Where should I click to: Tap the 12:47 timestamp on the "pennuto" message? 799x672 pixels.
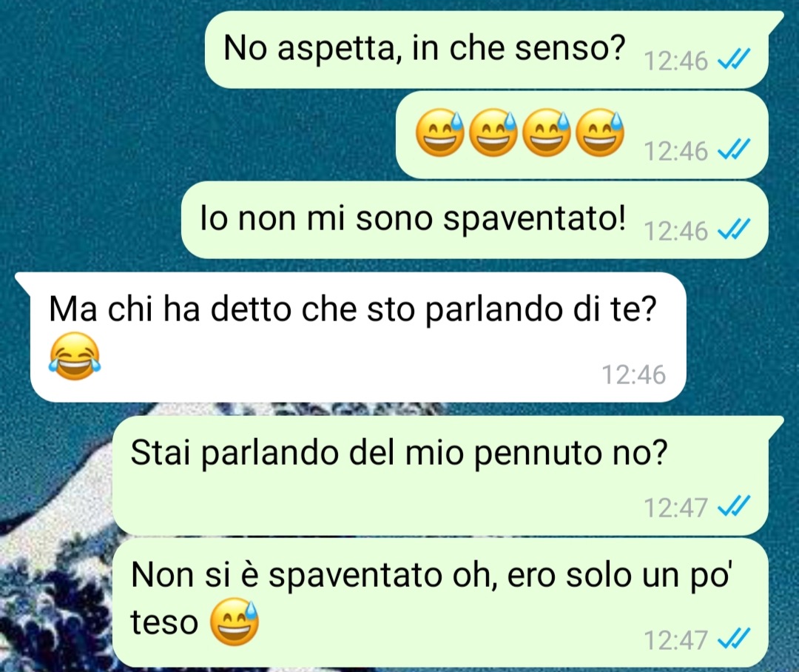tap(675, 507)
